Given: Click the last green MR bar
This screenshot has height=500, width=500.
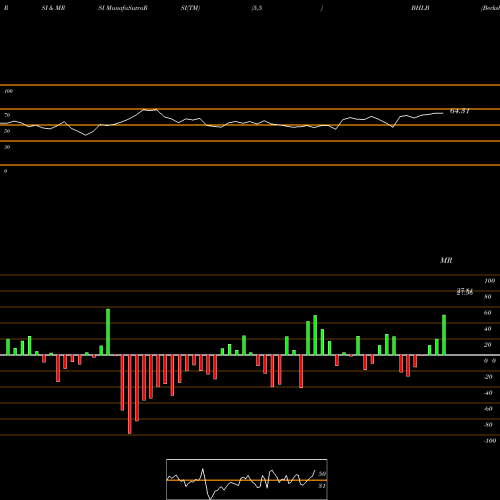Looking at the screenshot, I should click(444, 335).
